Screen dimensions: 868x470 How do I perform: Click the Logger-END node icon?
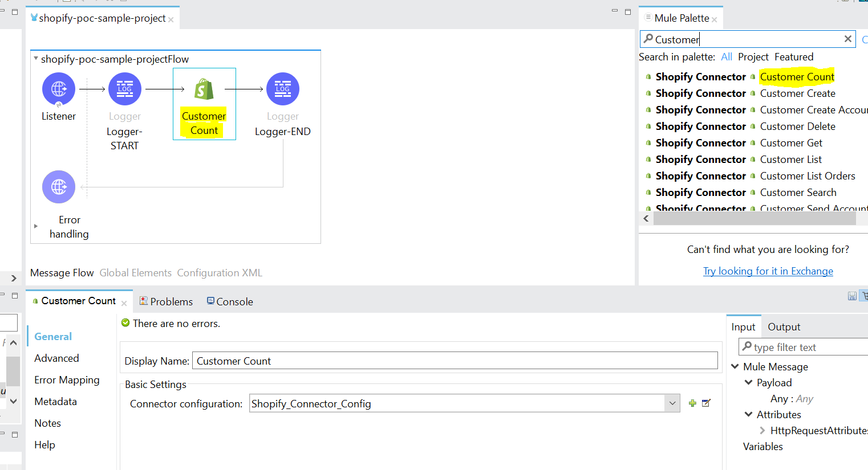(x=283, y=89)
